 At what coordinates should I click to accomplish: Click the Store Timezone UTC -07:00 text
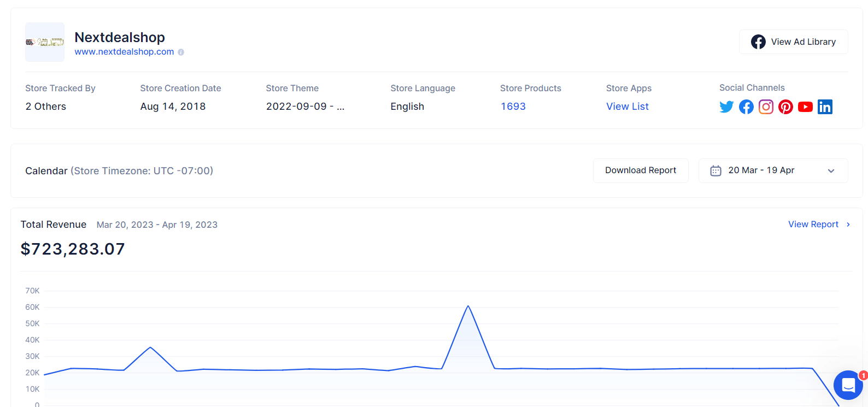pyautogui.click(x=142, y=171)
